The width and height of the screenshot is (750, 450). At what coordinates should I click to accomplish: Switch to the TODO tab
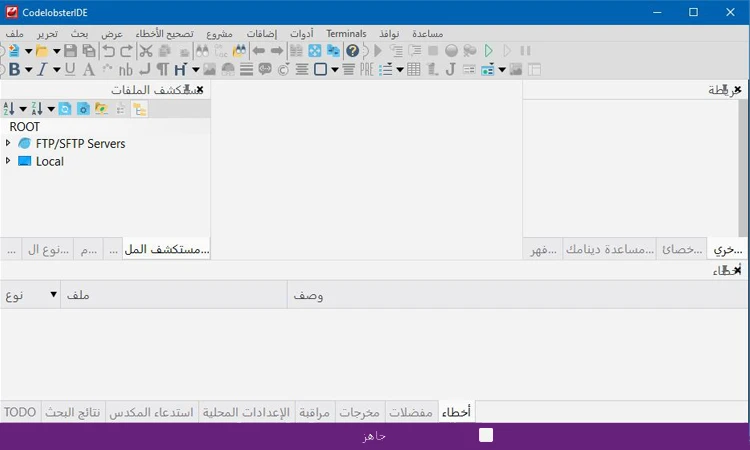point(20,412)
